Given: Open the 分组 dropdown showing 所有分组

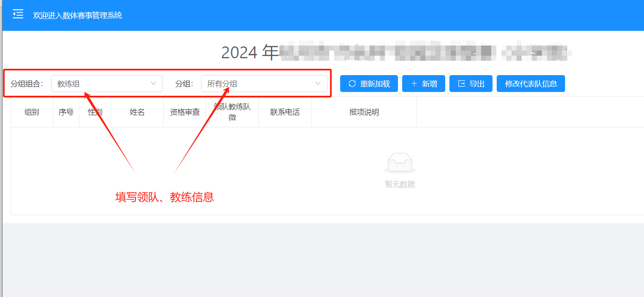Looking at the screenshot, I should point(264,84).
